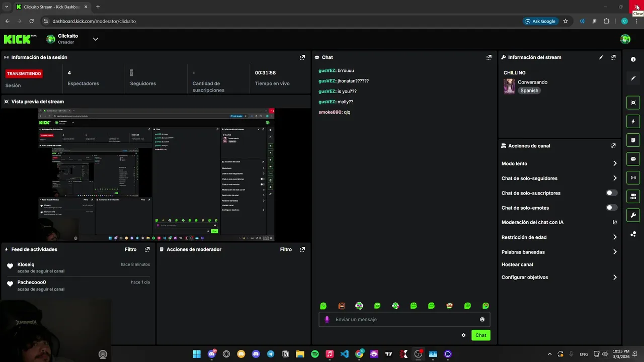Toggle Chat de solo-suscriptores switch
Image resolution: width=644 pixels, height=362 pixels.
pos(612,193)
